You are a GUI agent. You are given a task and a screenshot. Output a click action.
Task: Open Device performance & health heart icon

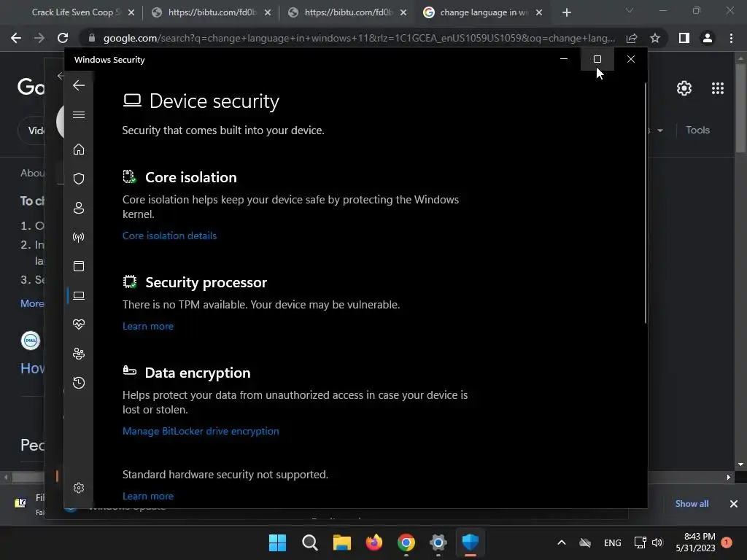click(79, 324)
